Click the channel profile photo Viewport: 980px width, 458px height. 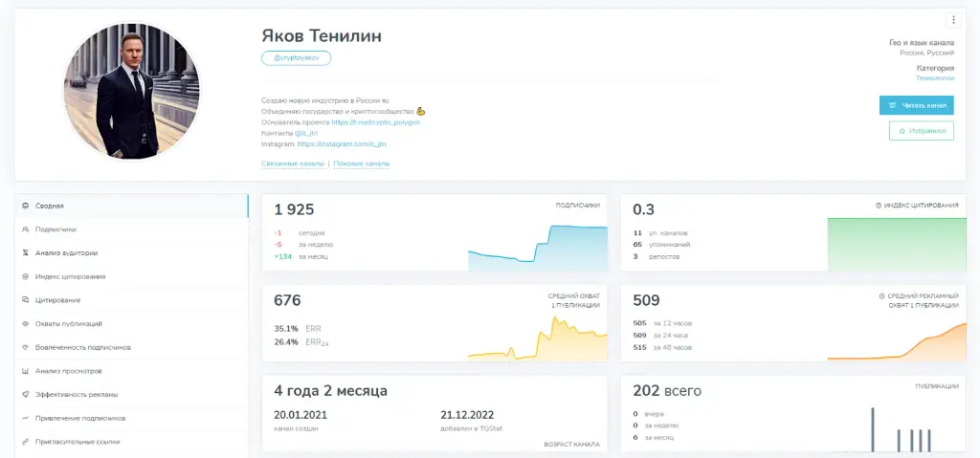tap(131, 93)
